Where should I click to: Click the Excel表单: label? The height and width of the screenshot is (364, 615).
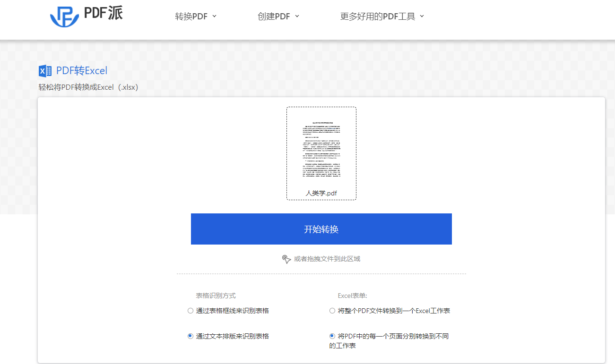coord(352,296)
